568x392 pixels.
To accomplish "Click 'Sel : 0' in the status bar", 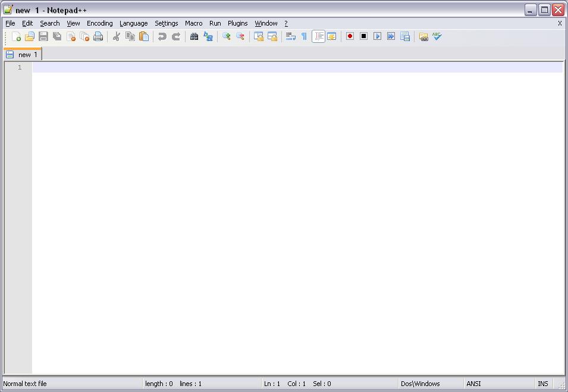I will 322,384.
